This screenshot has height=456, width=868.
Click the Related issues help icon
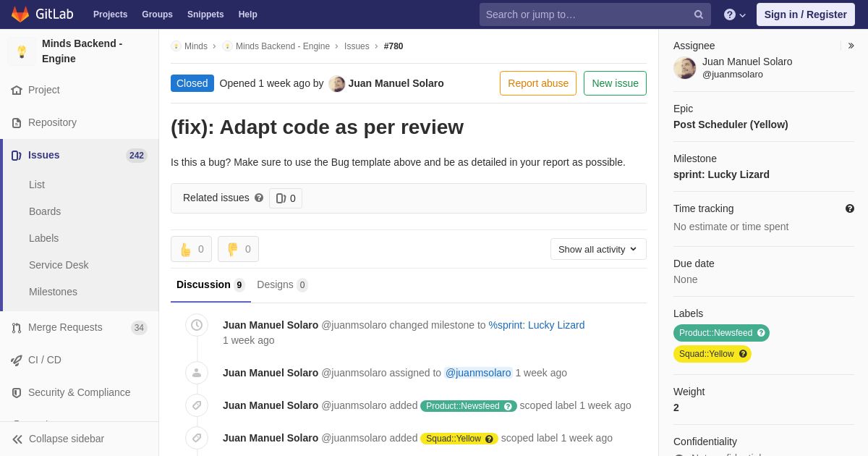[x=259, y=198]
